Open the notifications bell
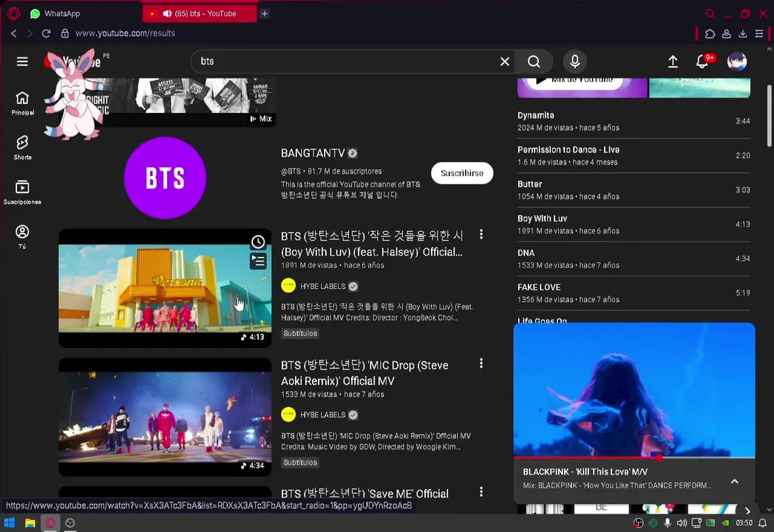Viewport: 774px width, 532px height. [x=702, y=61]
